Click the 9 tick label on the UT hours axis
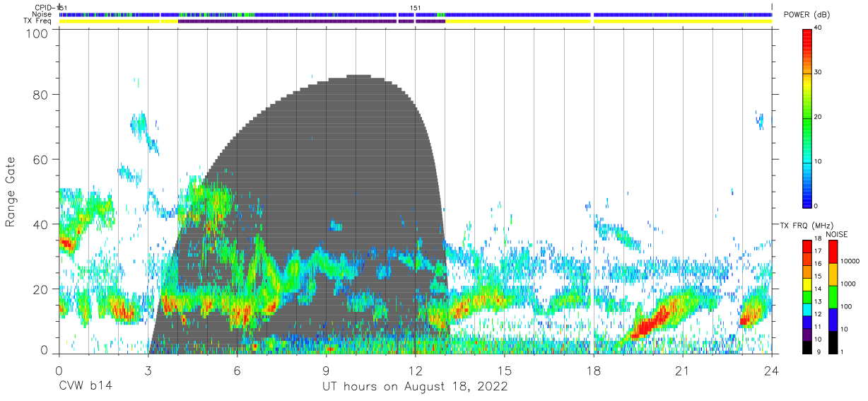868x401 pixels. tap(326, 370)
